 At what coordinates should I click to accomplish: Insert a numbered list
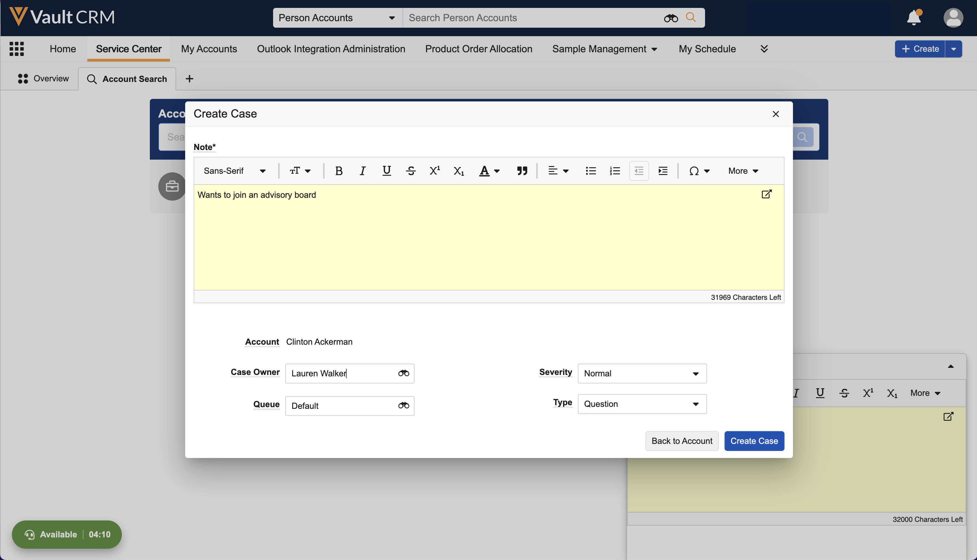(x=615, y=171)
